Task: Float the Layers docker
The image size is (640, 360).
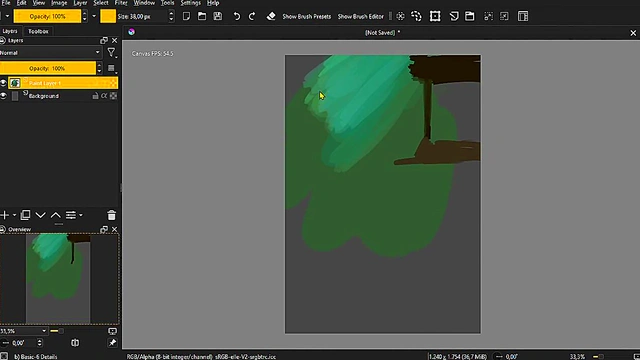Action: pyautogui.click(x=104, y=40)
